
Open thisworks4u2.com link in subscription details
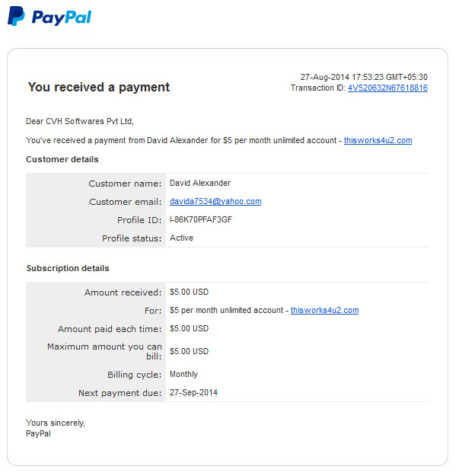(x=324, y=310)
